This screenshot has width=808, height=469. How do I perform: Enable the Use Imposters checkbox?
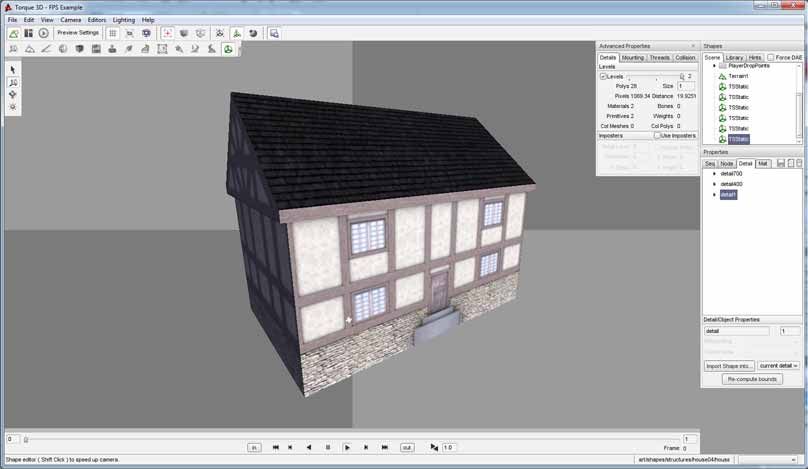(x=657, y=135)
